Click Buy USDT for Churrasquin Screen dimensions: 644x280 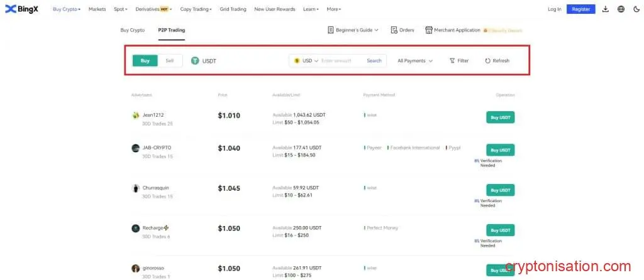pos(500,190)
